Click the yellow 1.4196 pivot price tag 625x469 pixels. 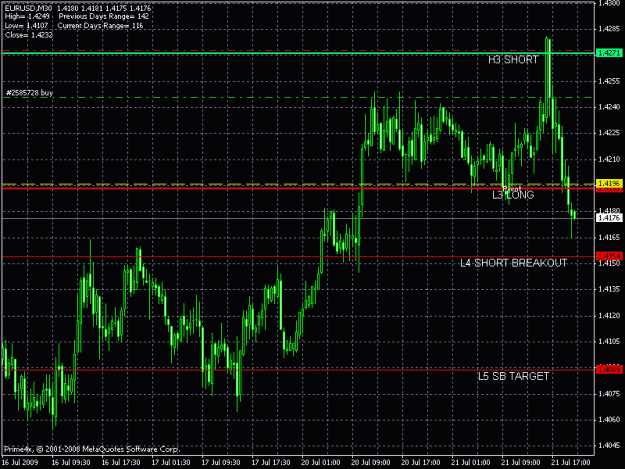coord(609,183)
